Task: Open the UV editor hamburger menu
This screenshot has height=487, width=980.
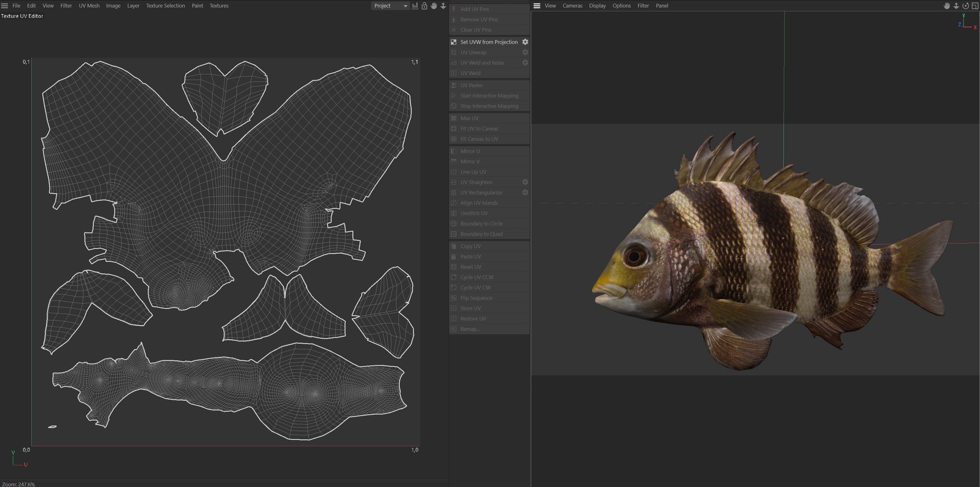Action: (5, 6)
